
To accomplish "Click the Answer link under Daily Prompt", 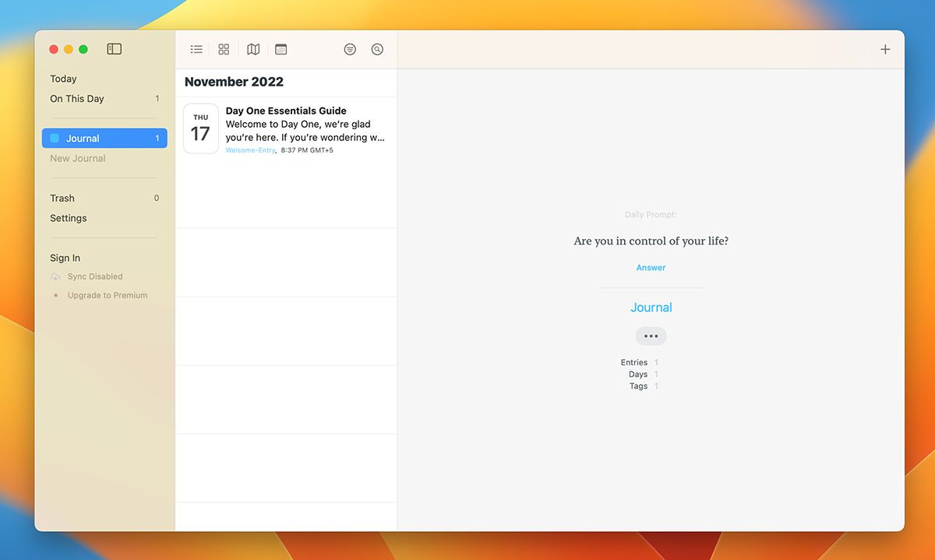I will 651,268.
